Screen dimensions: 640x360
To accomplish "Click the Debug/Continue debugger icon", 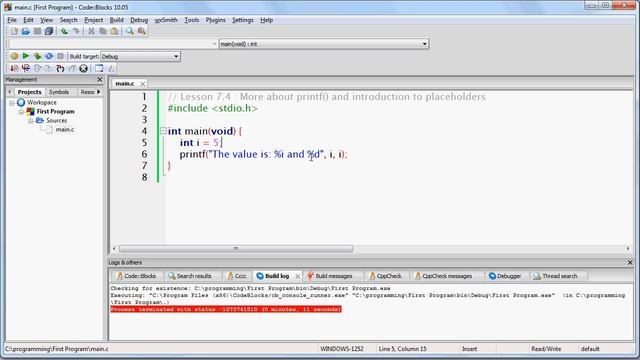I will [x=14, y=69].
